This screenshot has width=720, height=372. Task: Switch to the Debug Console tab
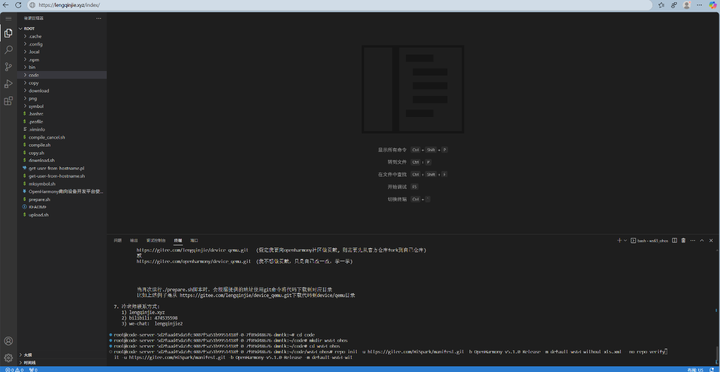click(x=156, y=240)
